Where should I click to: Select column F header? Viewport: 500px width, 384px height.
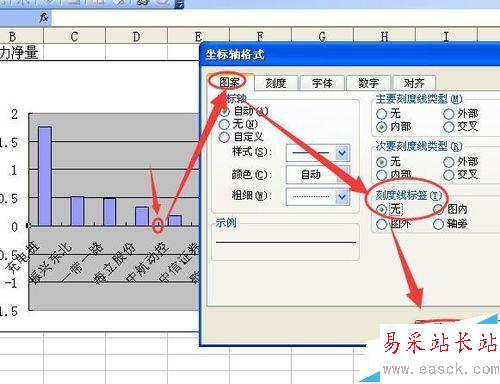(260, 36)
